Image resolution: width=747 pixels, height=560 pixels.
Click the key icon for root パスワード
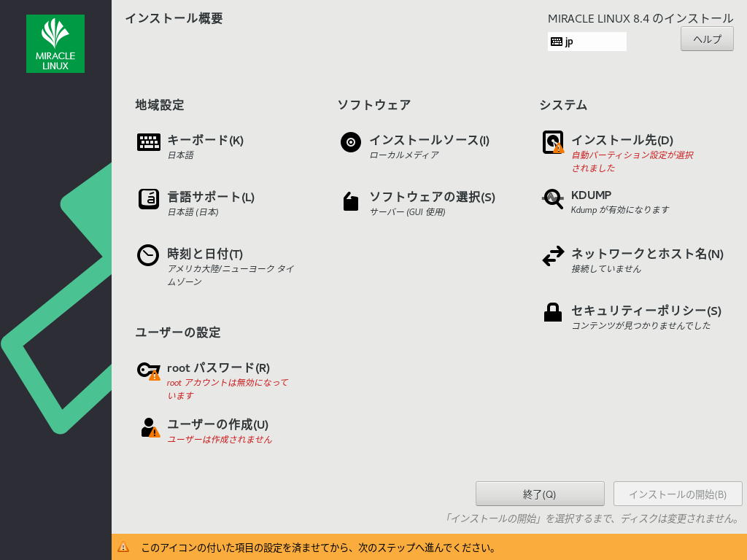tap(149, 370)
